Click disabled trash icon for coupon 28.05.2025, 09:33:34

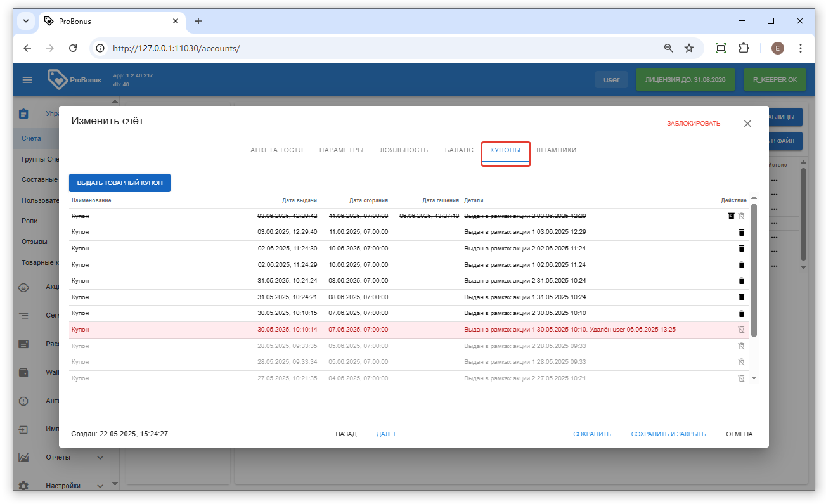(741, 362)
